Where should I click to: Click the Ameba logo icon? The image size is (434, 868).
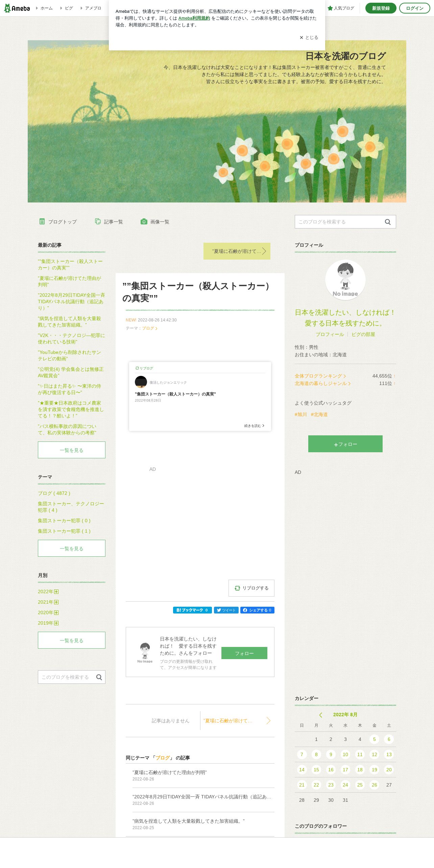click(x=17, y=8)
